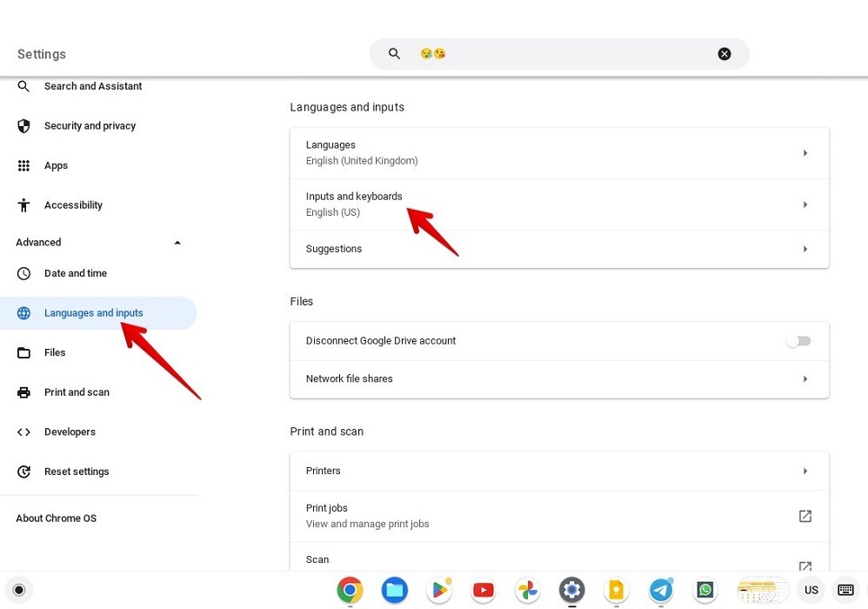Select Date and time in the sidebar
Screen dimensions: 868x609
pos(76,273)
